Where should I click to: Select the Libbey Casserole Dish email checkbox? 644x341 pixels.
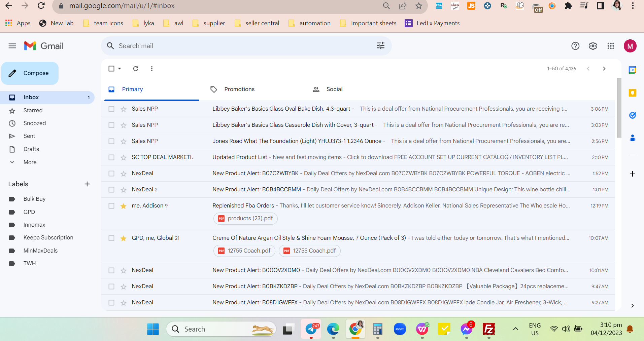click(111, 125)
